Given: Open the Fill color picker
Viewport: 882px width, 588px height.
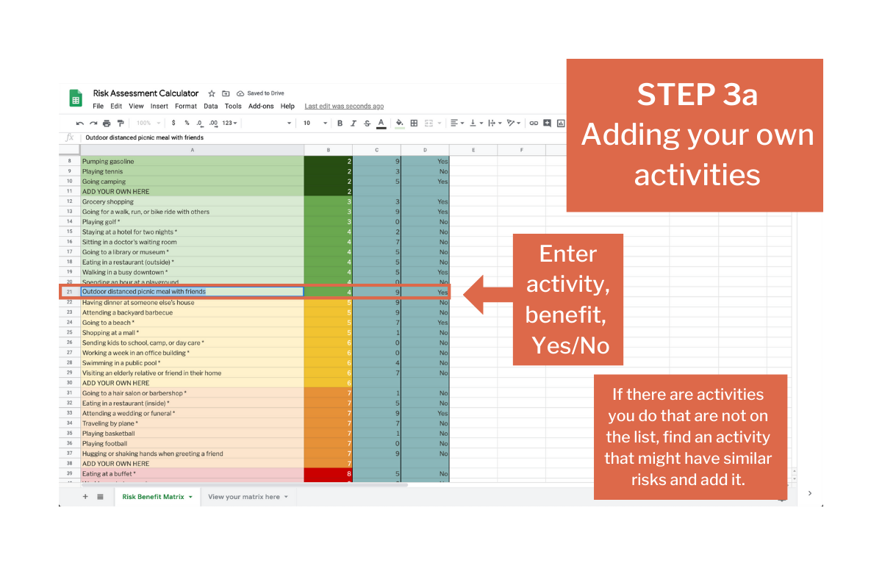Looking at the screenshot, I should (x=399, y=123).
